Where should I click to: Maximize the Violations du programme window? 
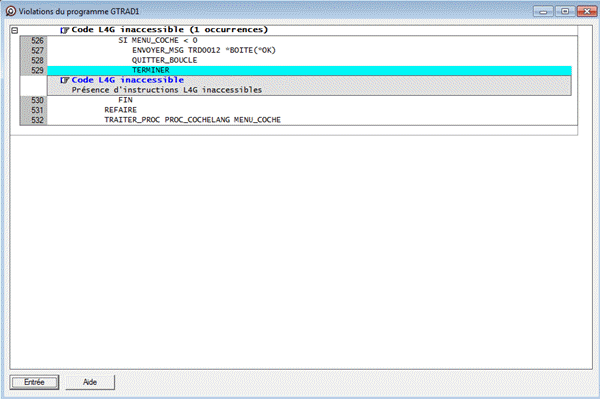[565, 11]
